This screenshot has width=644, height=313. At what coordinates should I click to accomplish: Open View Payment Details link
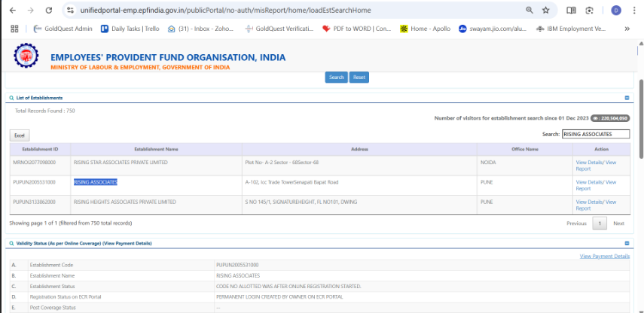(x=604, y=257)
